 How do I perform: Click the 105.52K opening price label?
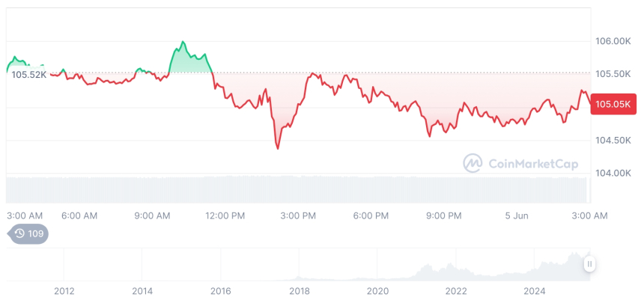pos(28,74)
